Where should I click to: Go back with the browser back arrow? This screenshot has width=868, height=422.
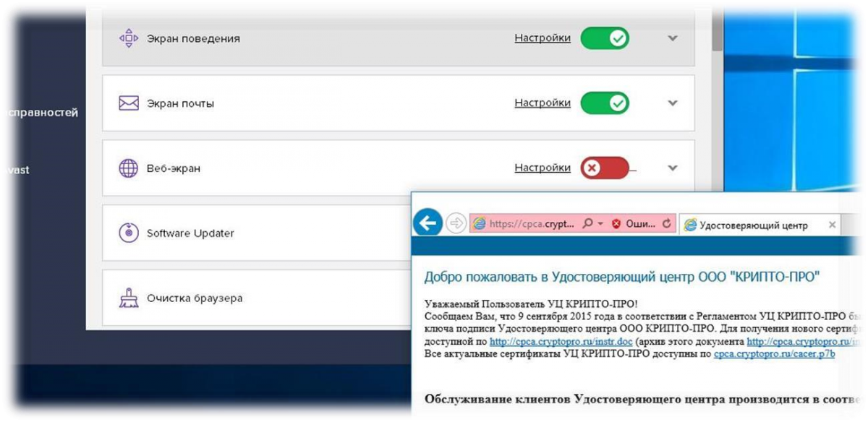[x=427, y=224]
